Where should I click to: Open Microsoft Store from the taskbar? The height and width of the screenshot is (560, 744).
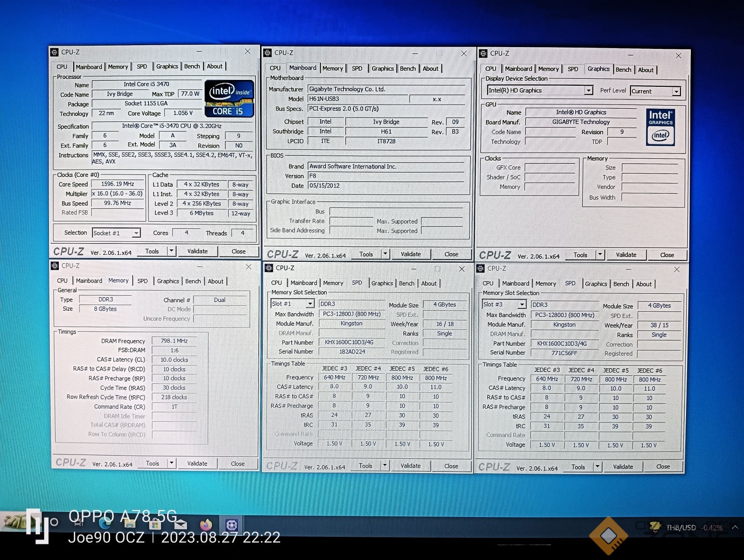155,524
